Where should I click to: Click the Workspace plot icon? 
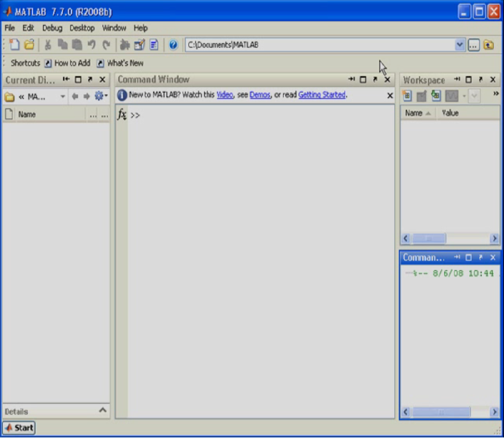tap(452, 96)
